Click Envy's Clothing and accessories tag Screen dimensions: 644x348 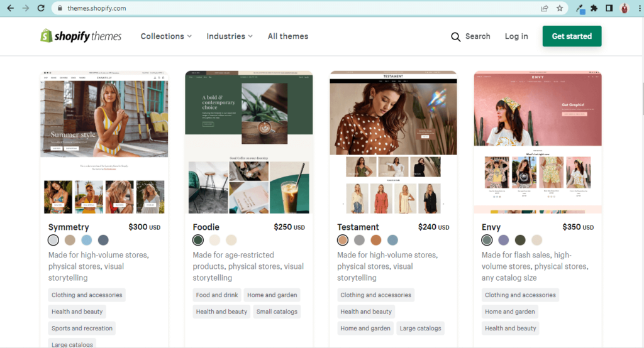pos(520,295)
